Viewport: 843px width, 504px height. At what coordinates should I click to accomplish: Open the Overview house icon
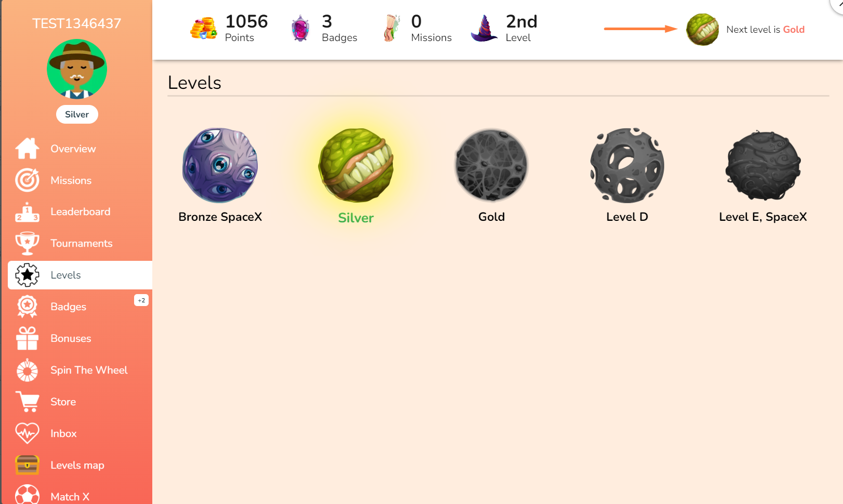(x=27, y=149)
